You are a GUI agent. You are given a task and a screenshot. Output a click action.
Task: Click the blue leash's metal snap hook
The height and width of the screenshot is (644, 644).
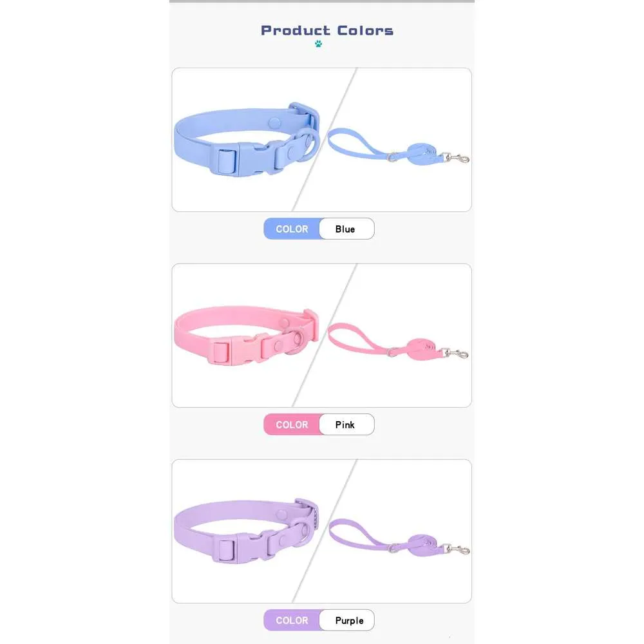tap(456, 158)
